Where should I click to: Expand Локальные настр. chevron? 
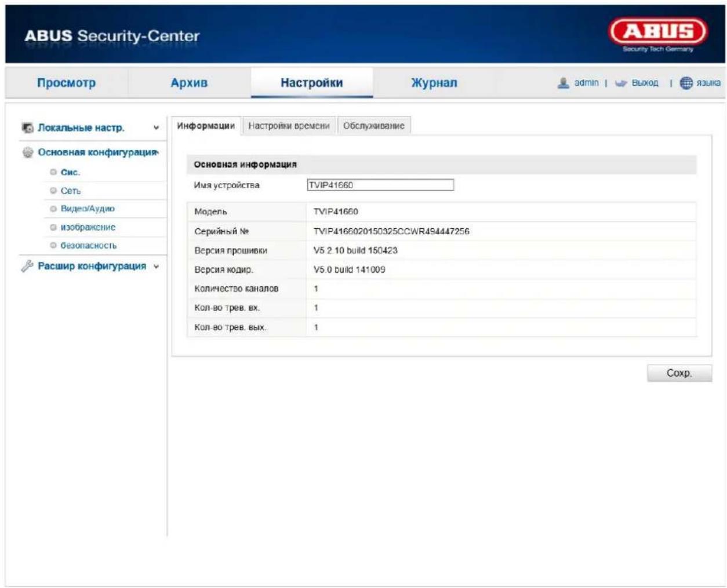[x=156, y=128]
